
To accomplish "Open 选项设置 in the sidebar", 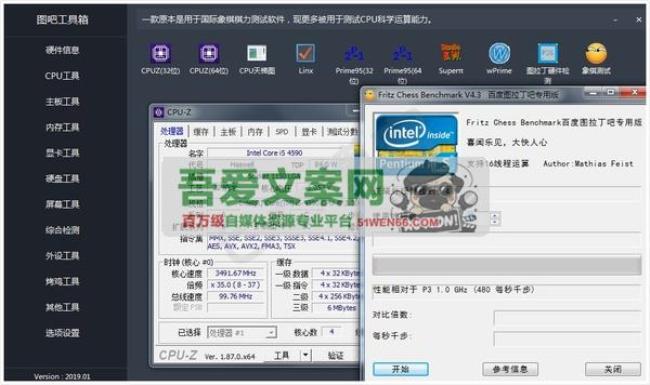I will (x=62, y=333).
